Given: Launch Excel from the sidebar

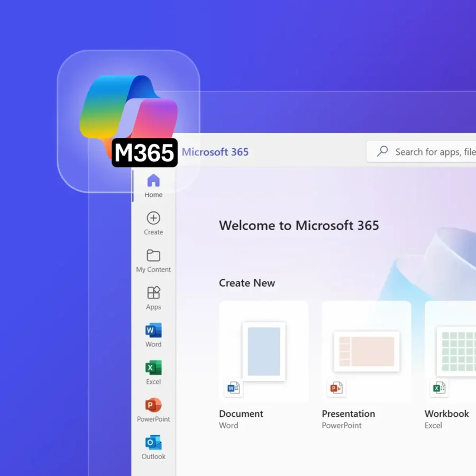Looking at the screenshot, I should click(153, 373).
